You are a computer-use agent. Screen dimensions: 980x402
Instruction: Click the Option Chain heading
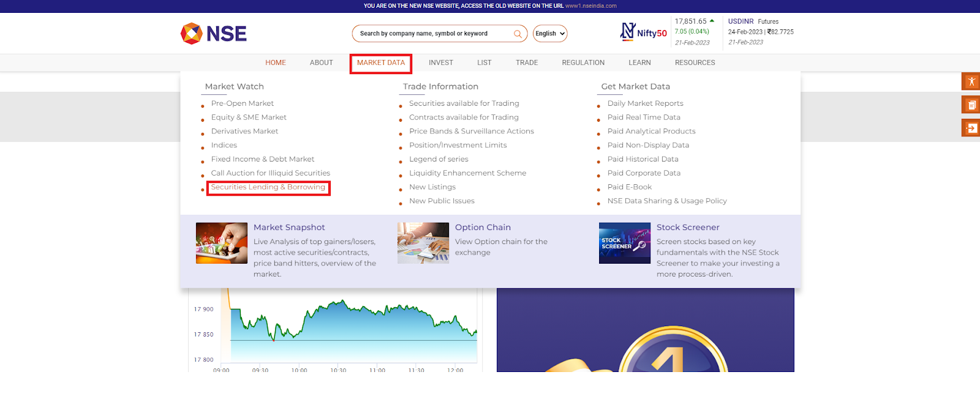coord(483,228)
